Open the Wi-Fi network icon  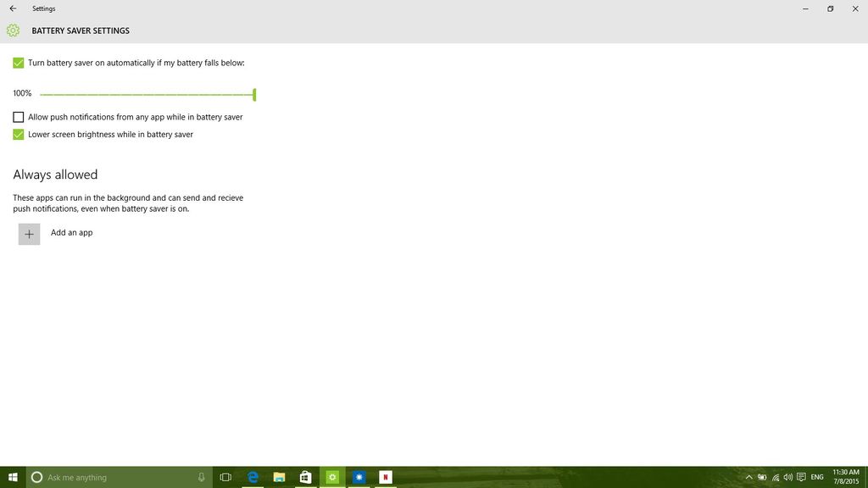(774, 477)
